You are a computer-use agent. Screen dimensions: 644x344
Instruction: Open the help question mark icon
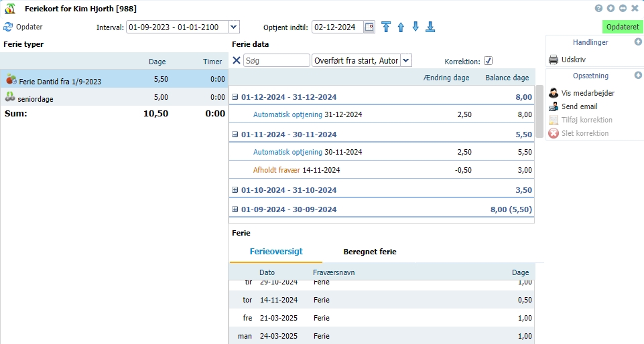(x=598, y=8)
